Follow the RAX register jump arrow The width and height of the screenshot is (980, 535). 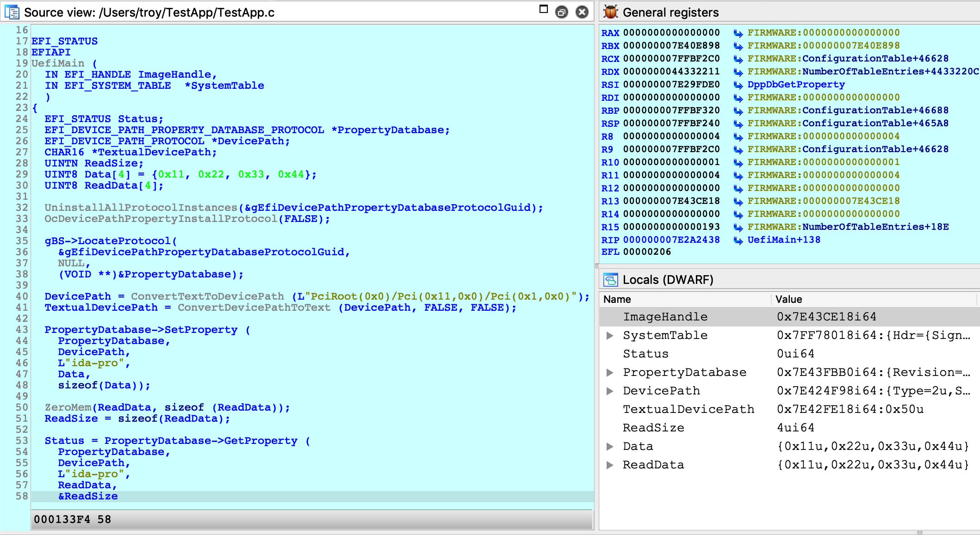pyautogui.click(x=738, y=33)
